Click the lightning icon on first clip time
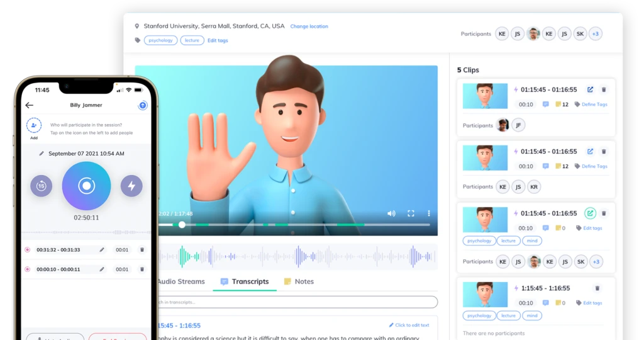This screenshot has height=340, width=644. pyautogui.click(x=516, y=89)
